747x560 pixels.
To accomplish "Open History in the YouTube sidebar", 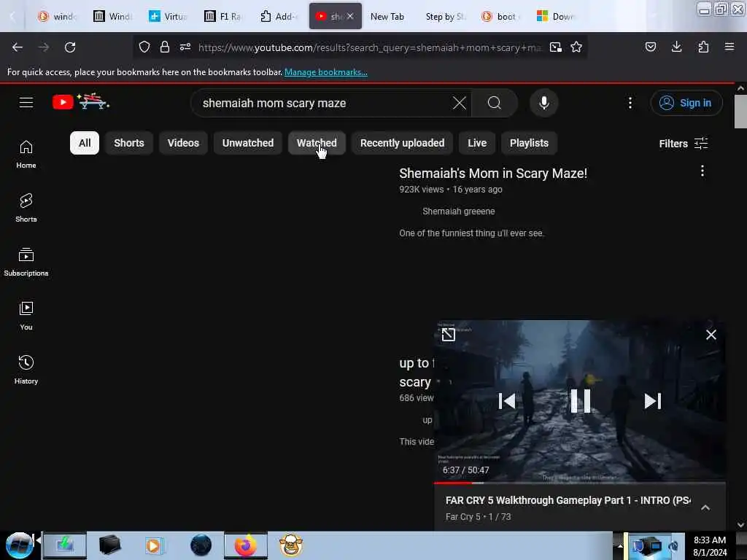I will (26, 370).
